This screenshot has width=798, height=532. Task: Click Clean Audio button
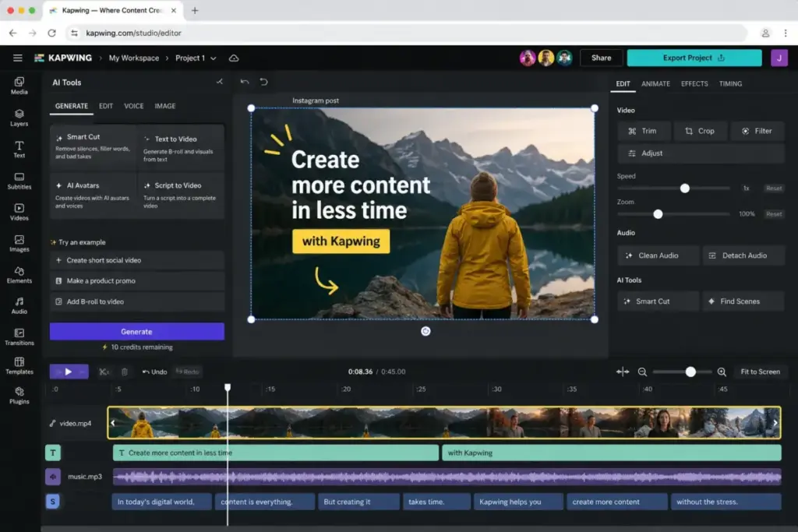click(x=658, y=255)
